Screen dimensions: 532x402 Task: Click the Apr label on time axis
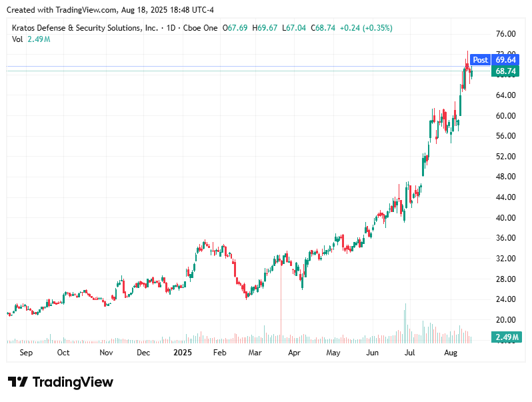tap(294, 353)
